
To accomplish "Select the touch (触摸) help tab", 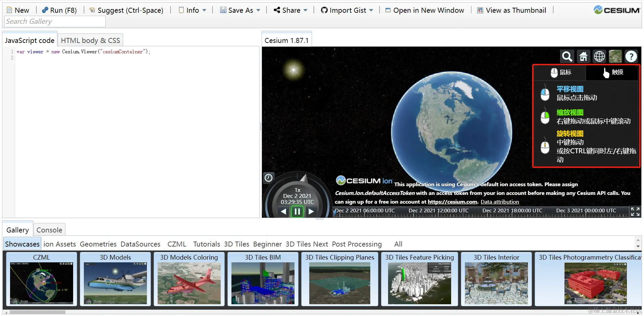I will pyautogui.click(x=612, y=72).
